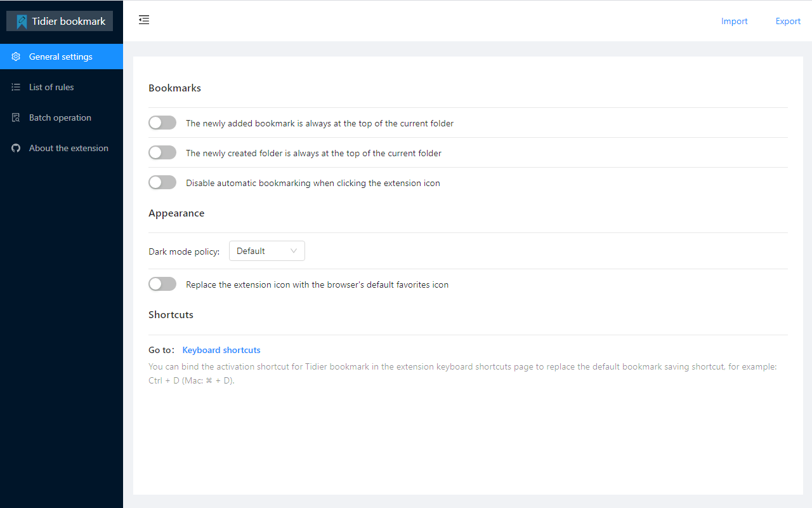This screenshot has height=508, width=812.
Task: Open the Batch operation page
Action: coord(62,117)
